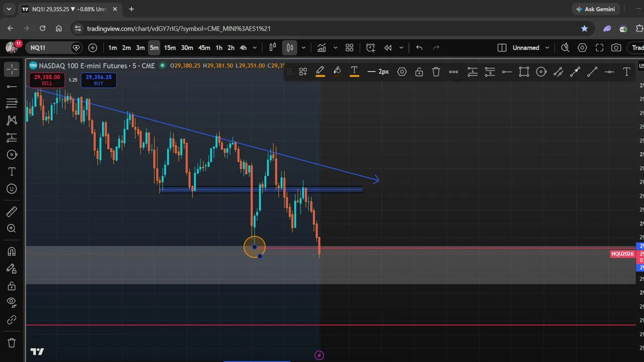Select the 5m timeframe button
This screenshot has height=362, width=644.
pos(154,48)
